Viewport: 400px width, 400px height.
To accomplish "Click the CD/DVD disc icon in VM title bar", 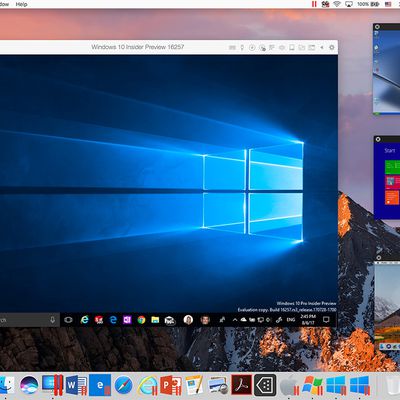I will tap(252, 48).
